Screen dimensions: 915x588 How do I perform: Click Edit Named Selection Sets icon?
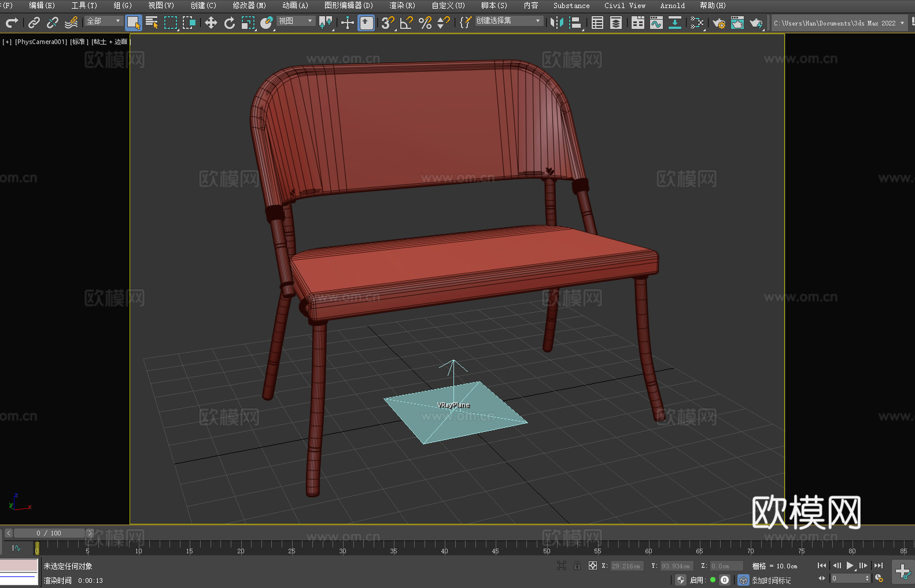466,23
